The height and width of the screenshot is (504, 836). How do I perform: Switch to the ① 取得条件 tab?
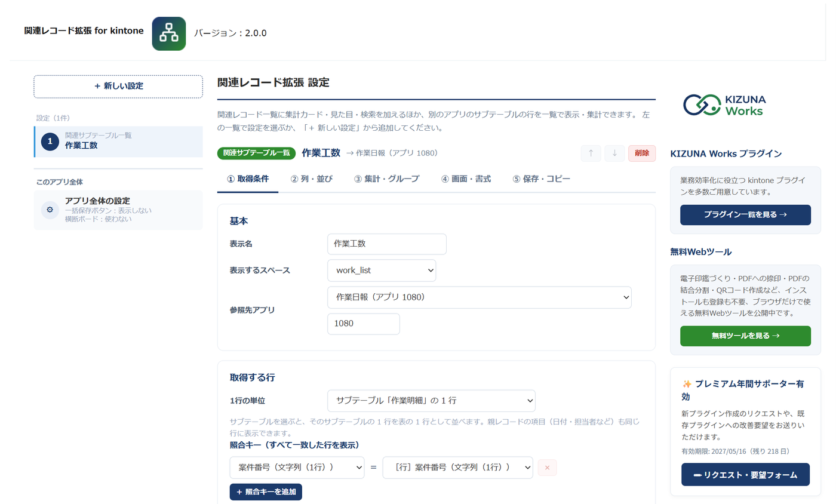(248, 179)
